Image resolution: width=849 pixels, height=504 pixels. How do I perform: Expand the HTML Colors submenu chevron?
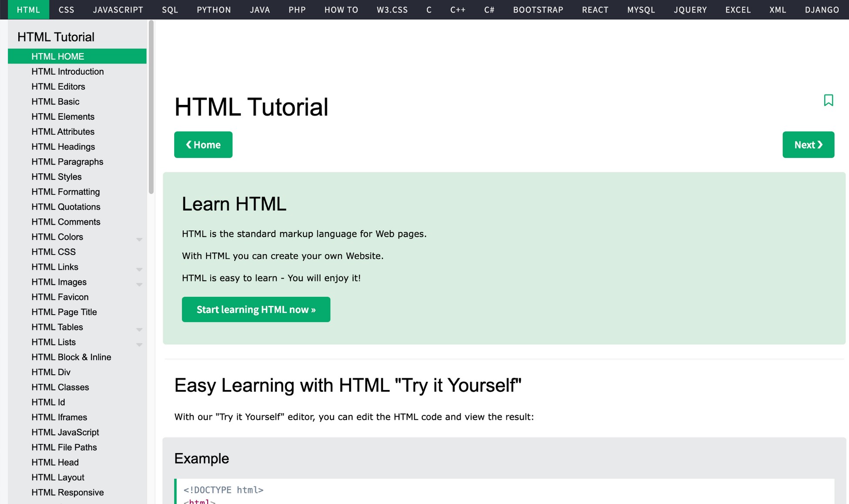[x=139, y=239]
